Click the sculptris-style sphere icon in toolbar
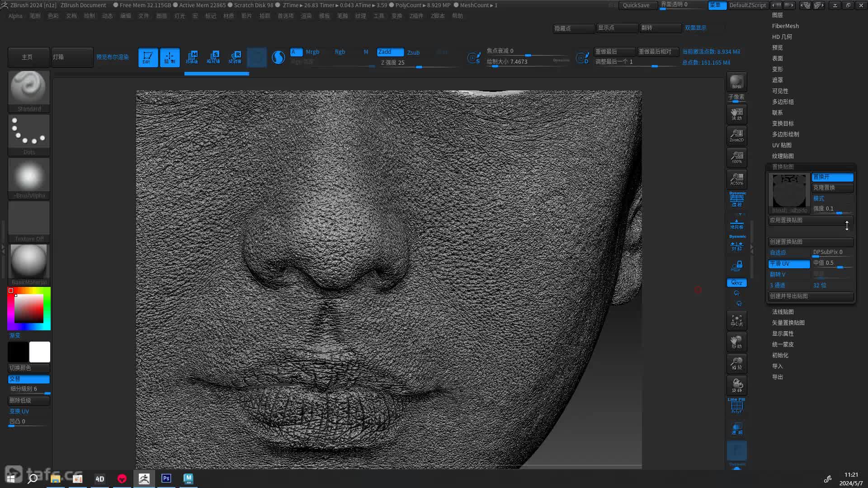 coord(278,57)
